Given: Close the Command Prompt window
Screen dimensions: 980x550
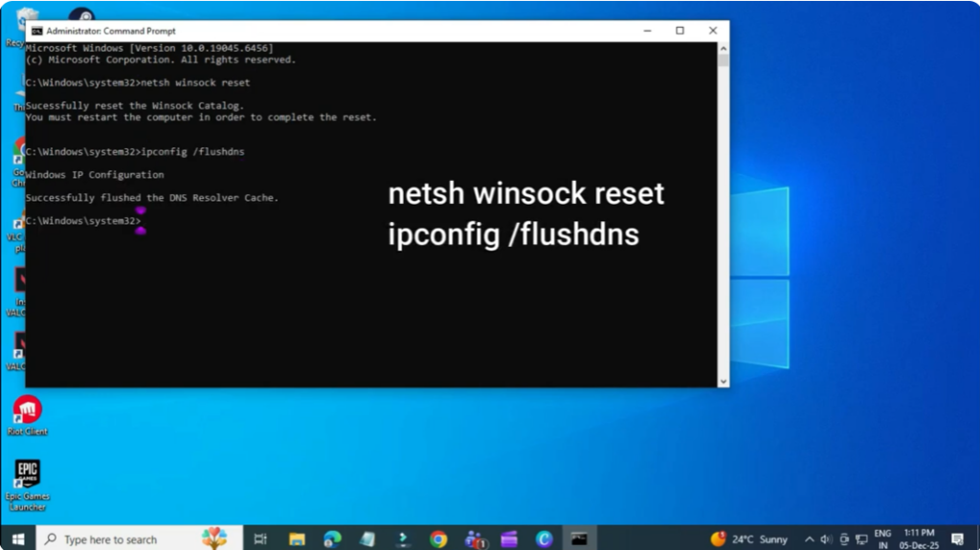Looking at the screenshot, I should 712,31.
